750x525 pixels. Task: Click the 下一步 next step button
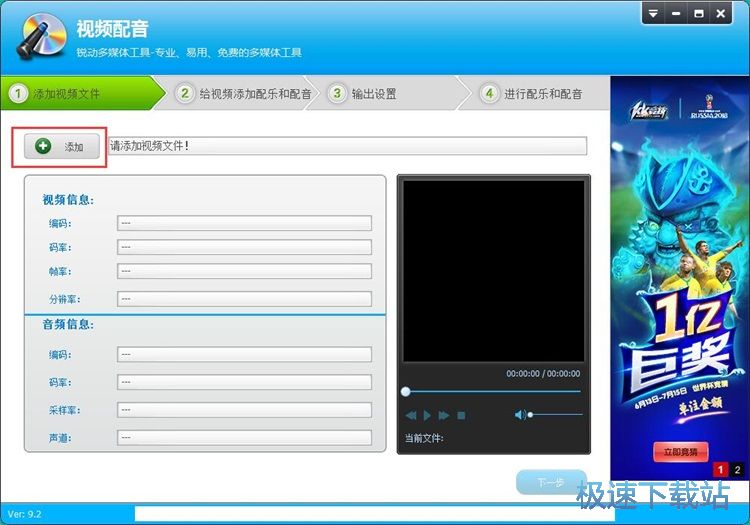click(551, 482)
